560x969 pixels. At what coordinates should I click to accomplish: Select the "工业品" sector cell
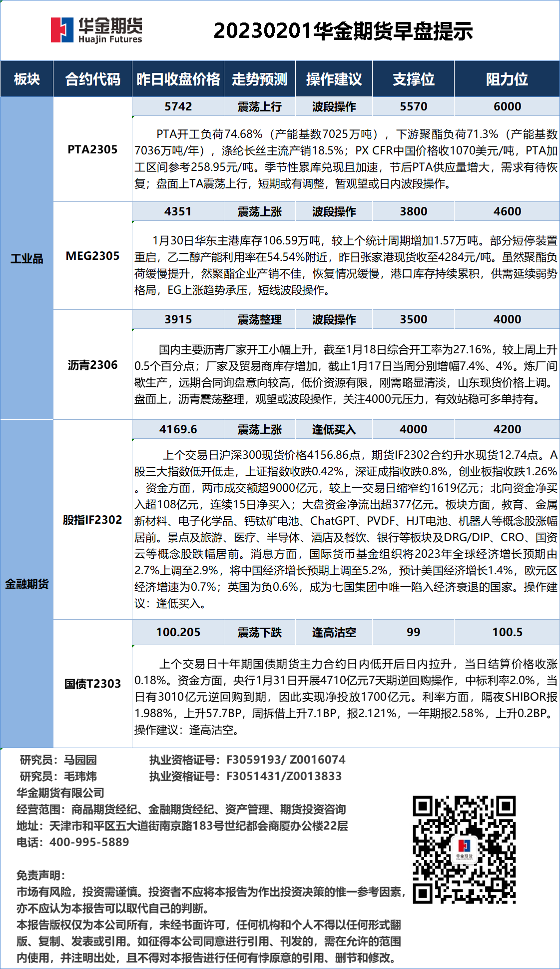27,258
